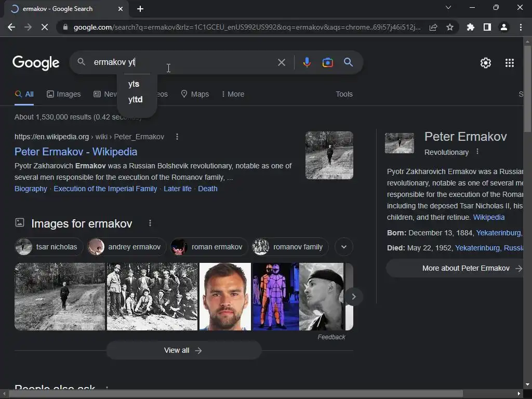The height and width of the screenshot is (399, 532).
Task: Click the address bar URL
Action: tap(247, 27)
